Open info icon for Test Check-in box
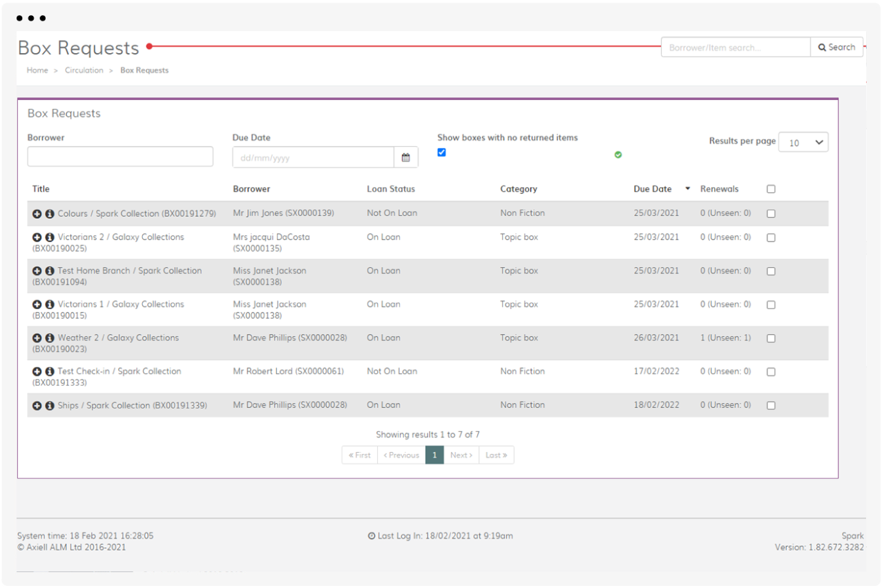The height and width of the screenshot is (588, 884). pos(50,371)
